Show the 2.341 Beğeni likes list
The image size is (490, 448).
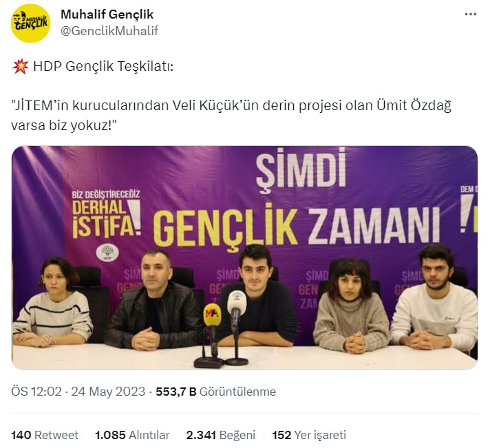[x=221, y=435]
